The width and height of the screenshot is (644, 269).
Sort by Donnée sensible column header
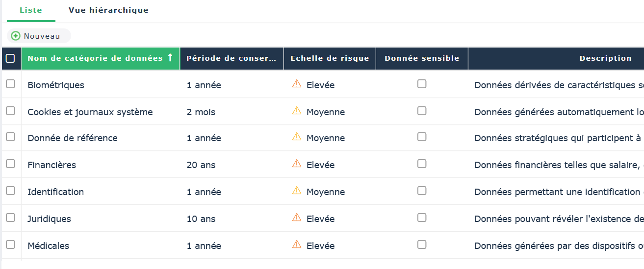point(422,58)
